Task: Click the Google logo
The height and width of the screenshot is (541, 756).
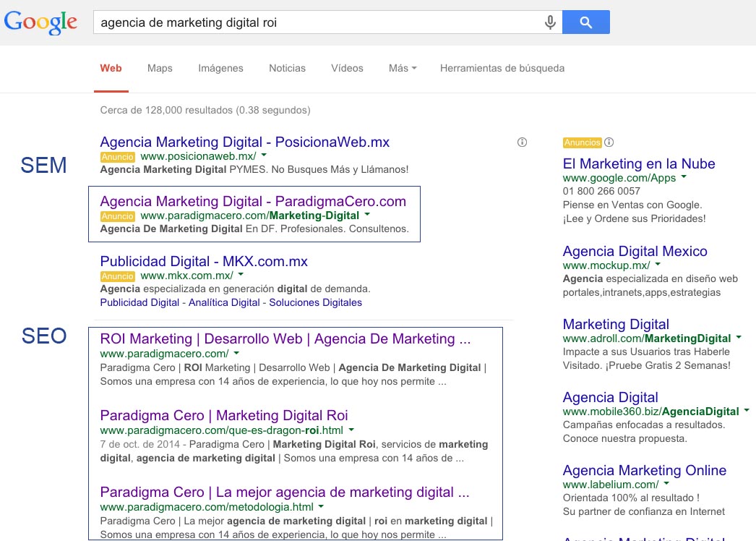Action: tap(40, 22)
